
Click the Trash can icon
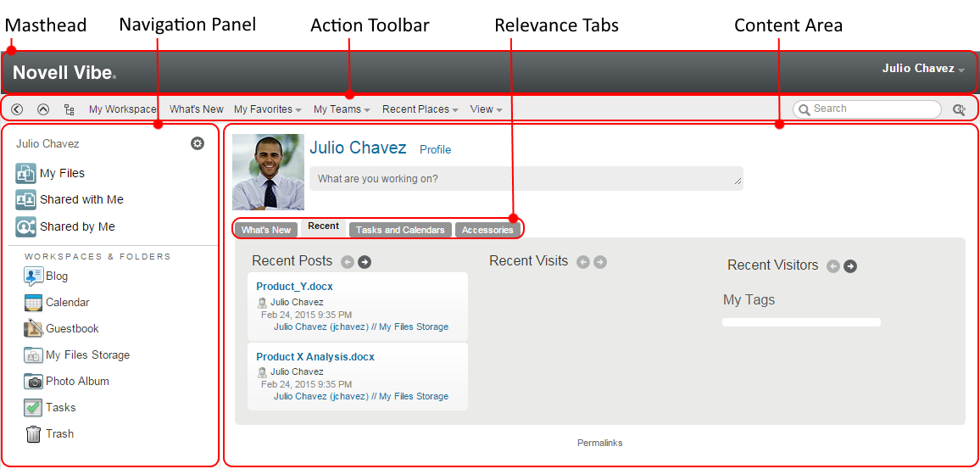tap(33, 434)
